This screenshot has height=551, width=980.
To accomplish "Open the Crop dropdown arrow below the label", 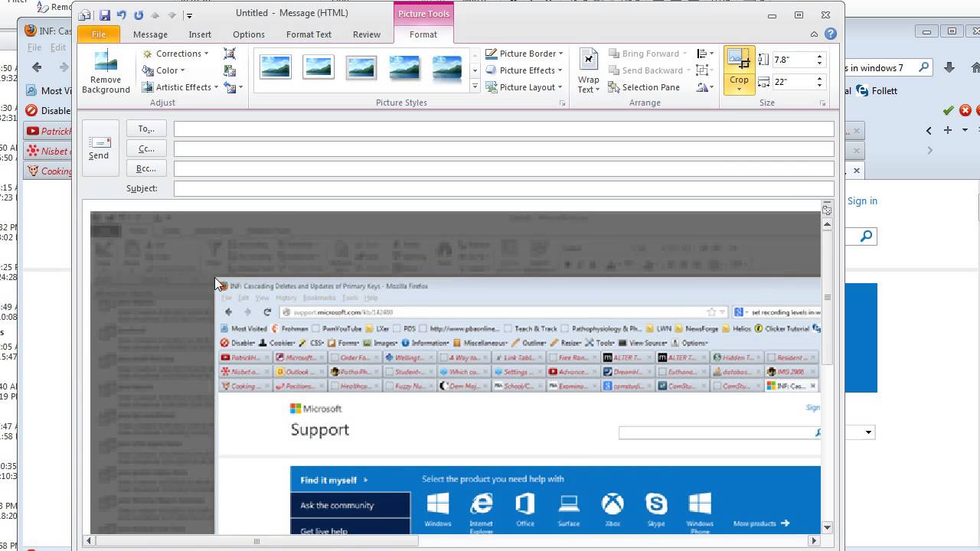I will tap(739, 90).
